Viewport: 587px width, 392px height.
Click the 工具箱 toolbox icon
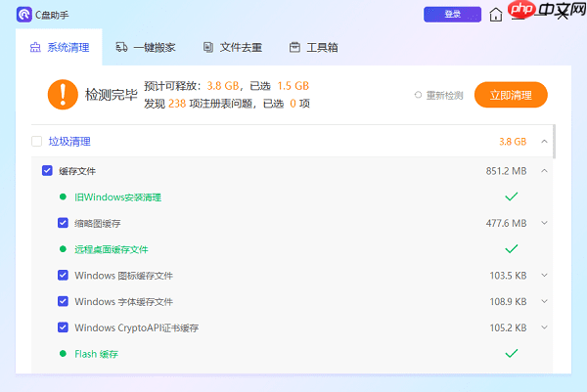294,47
